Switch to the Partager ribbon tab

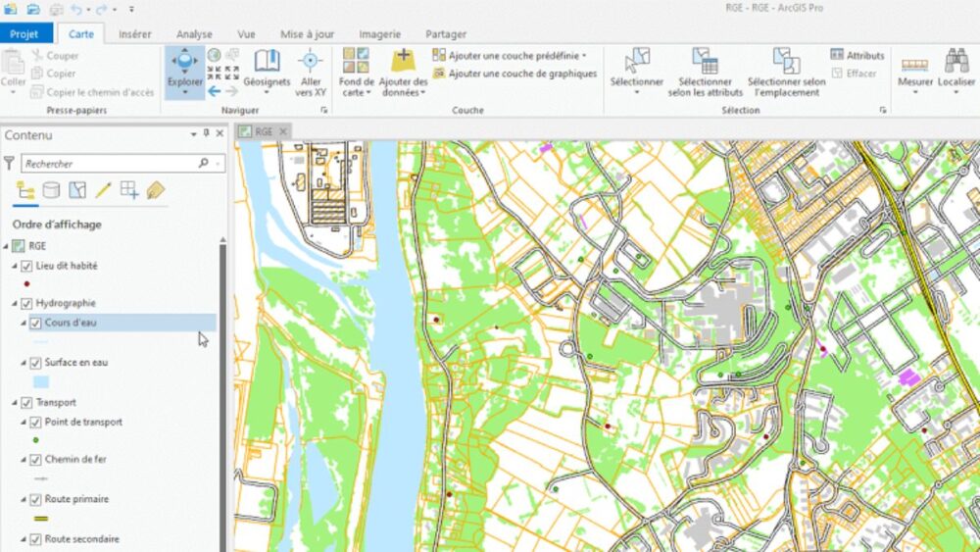pos(446,34)
